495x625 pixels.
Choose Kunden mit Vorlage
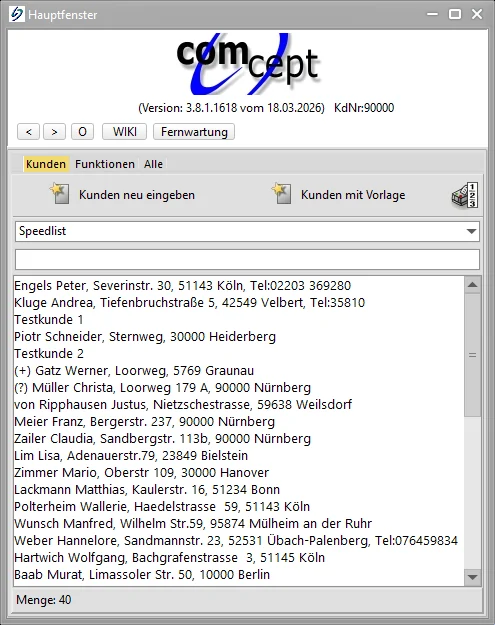[353, 195]
